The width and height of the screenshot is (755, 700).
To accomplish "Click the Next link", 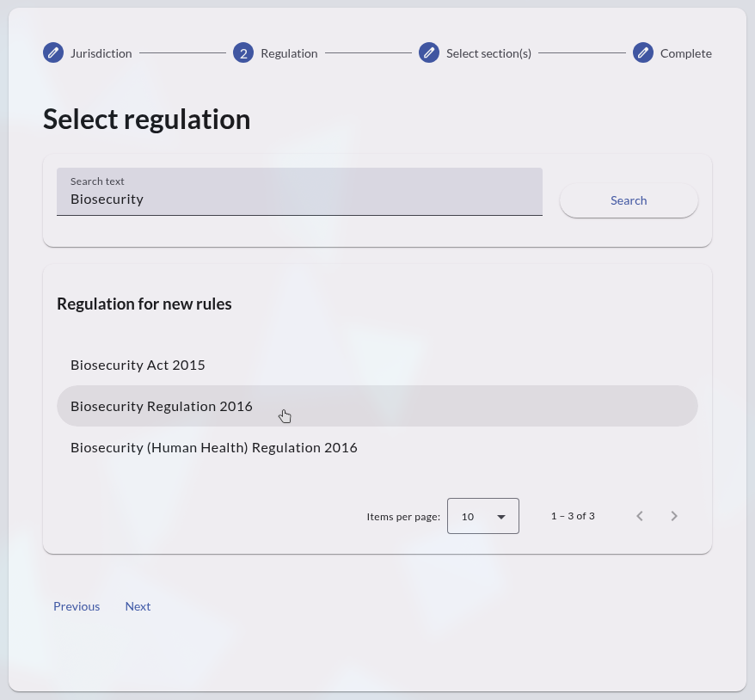I will 138,606.
